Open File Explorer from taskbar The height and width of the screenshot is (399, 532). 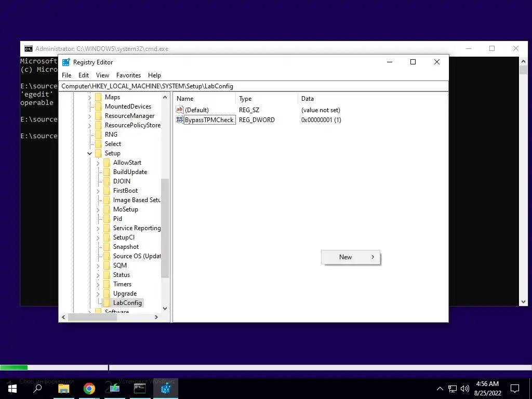tap(63, 389)
